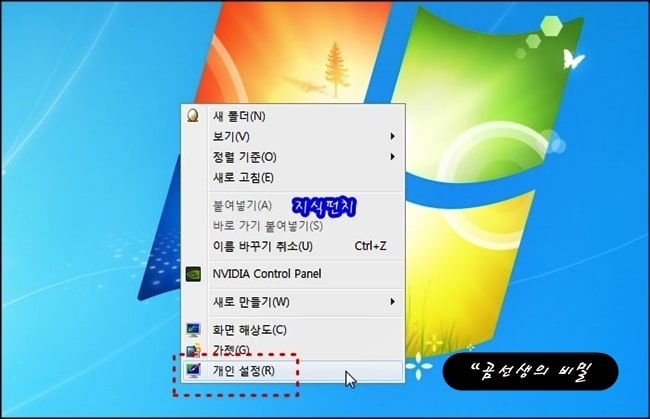This screenshot has width=650, height=419.
Task: Expand the 정렬 기준(O) submenu arrow
Action: [392, 157]
